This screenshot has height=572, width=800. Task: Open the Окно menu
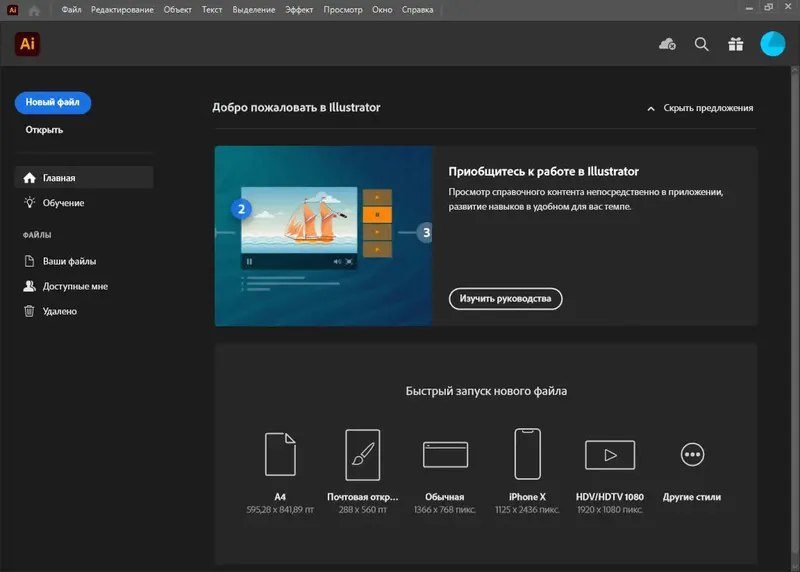tap(382, 10)
